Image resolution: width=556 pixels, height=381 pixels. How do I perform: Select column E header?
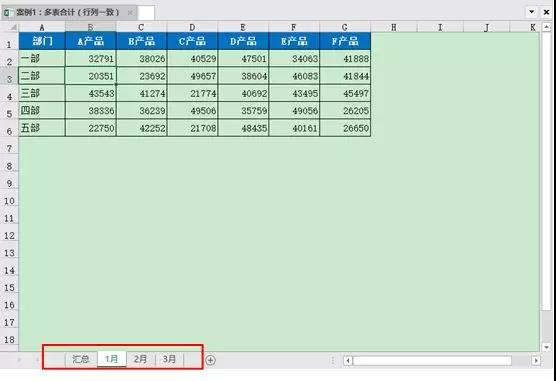coord(243,27)
